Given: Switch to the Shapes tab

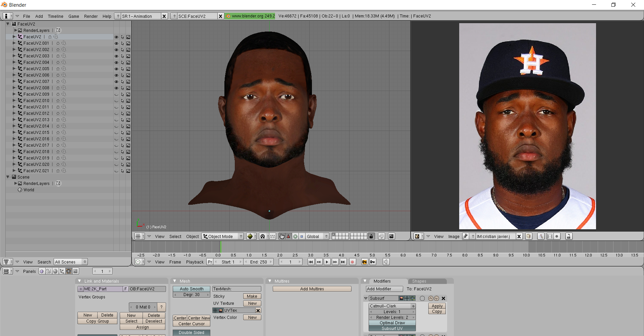Looking at the screenshot, I should (419, 281).
